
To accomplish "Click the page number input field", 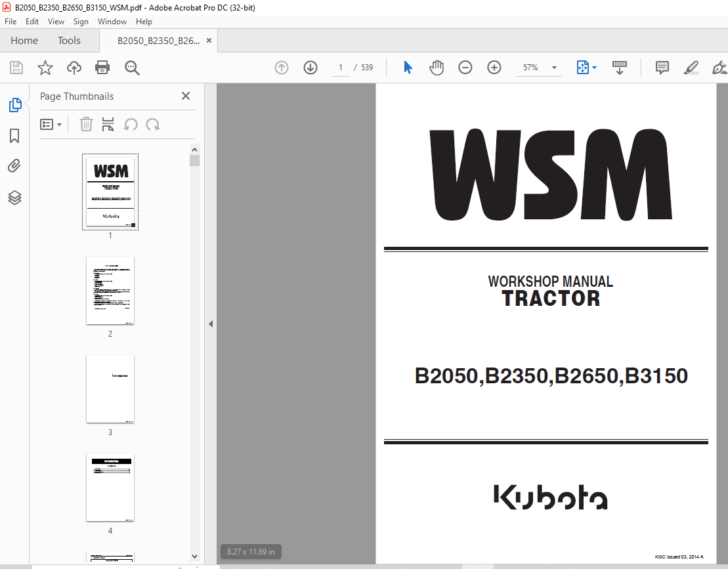I will (x=340, y=68).
